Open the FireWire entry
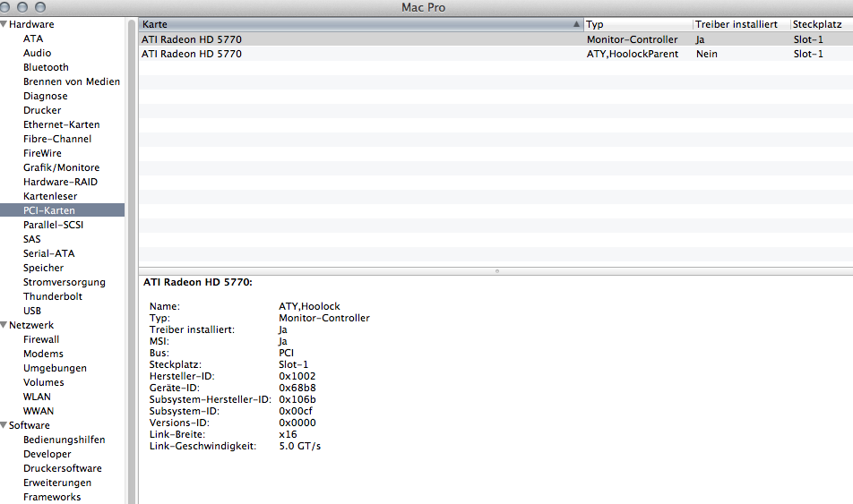853x504 pixels. (42, 153)
